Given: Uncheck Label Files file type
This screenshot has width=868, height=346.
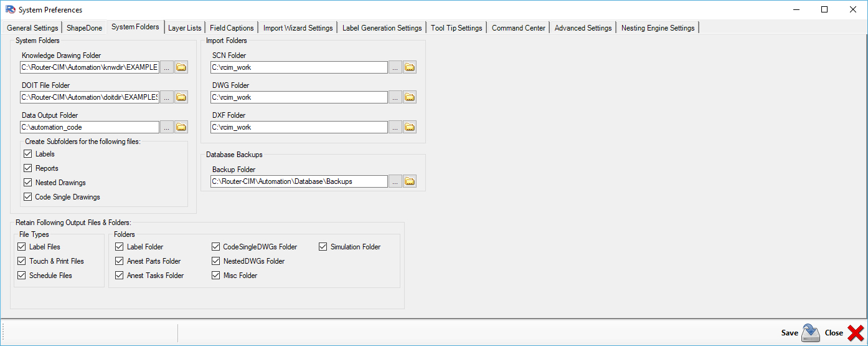Looking at the screenshot, I should (x=22, y=247).
